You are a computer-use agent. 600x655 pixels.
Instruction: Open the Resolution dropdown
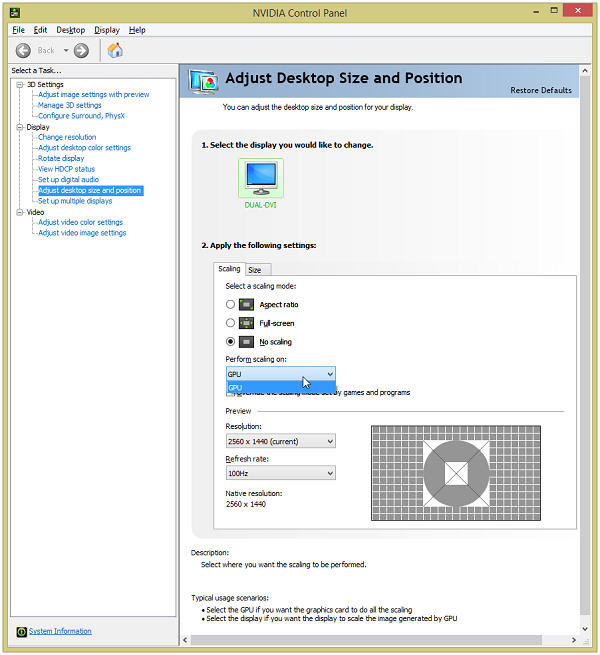tap(281, 441)
